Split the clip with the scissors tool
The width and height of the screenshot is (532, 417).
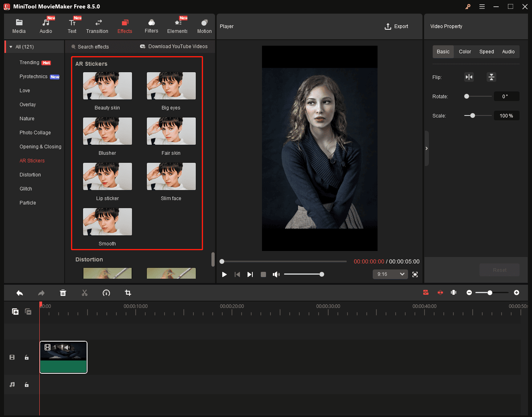85,293
